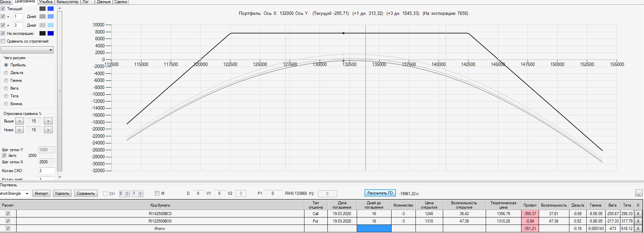Image resolution: width=644 pixels, height=233 pixels.
Task: Click the Цена открытия cell 1310
Action: [429, 221]
